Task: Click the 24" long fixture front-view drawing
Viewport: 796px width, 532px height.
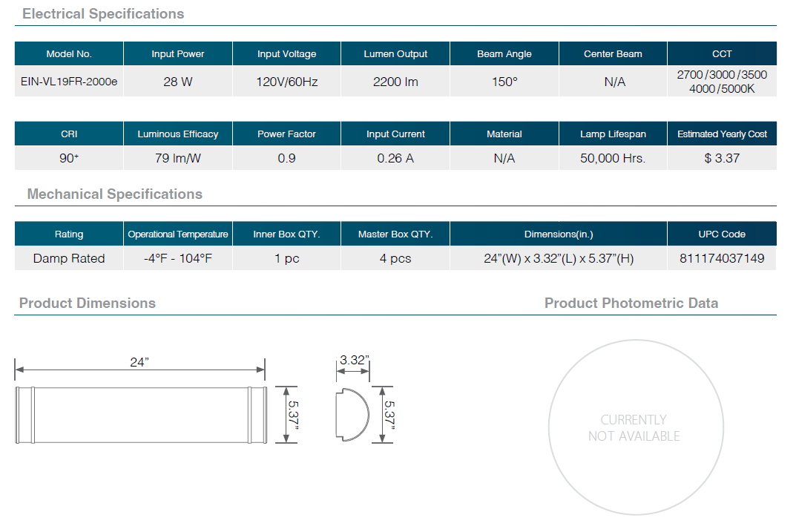Action: (x=140, y=416)
